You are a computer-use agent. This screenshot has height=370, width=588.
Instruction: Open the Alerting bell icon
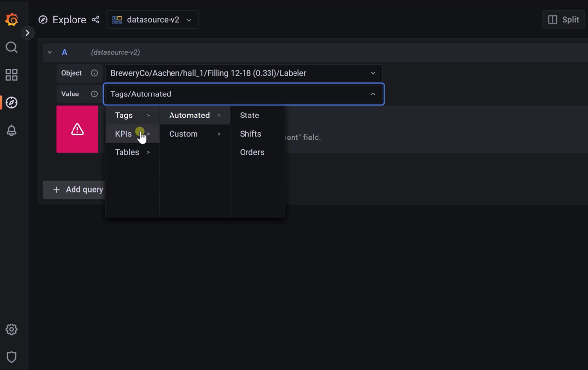pos(11,131)
